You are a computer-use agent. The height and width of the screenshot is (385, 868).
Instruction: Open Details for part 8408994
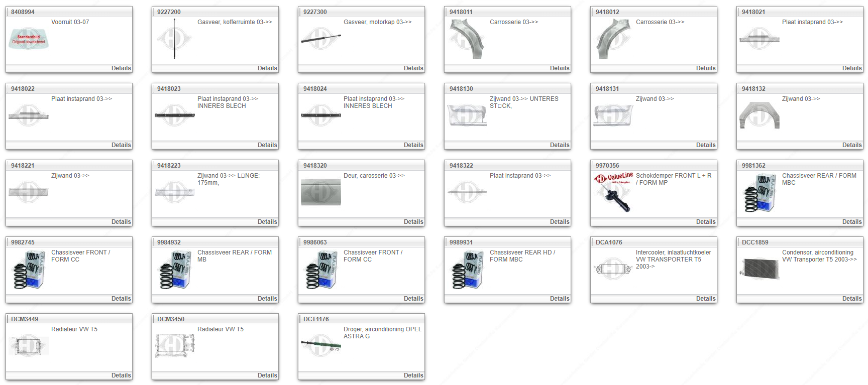[121, 68]
